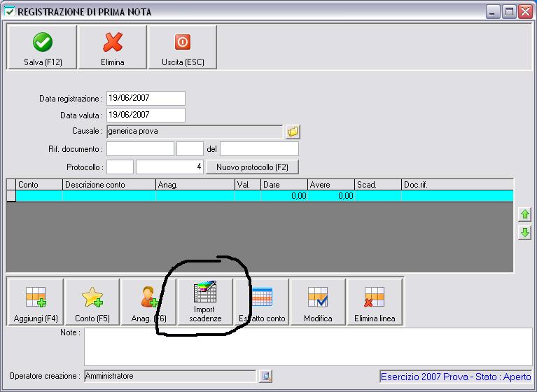Open the Causale folder lookup icon
This screenshot has width=537, height=392.
[x=293, y=132]
